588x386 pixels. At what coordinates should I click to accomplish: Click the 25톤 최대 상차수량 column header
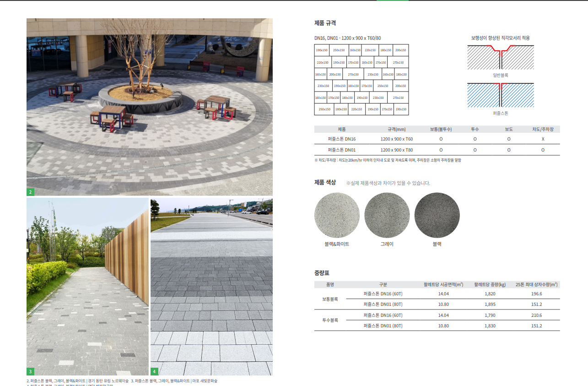point(536,284)
